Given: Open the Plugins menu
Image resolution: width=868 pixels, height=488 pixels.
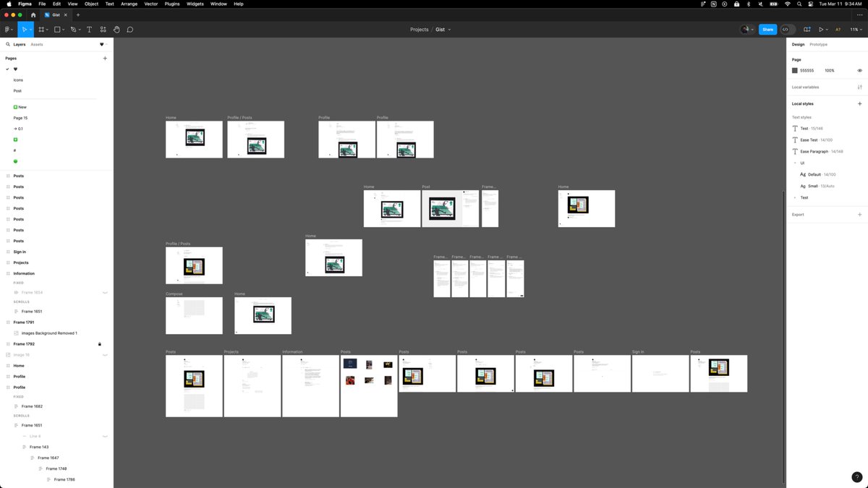Looking at the screenshot, I should pos(172,4).
